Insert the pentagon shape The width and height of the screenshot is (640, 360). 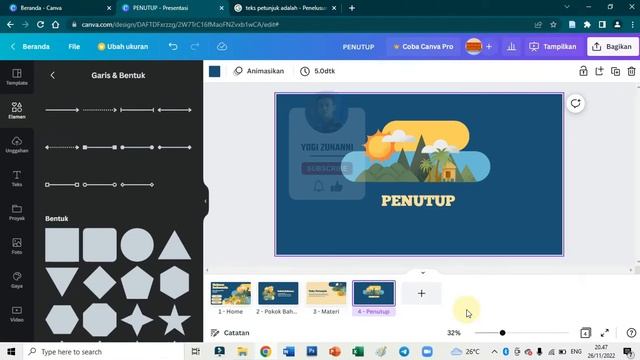(137, 282)
